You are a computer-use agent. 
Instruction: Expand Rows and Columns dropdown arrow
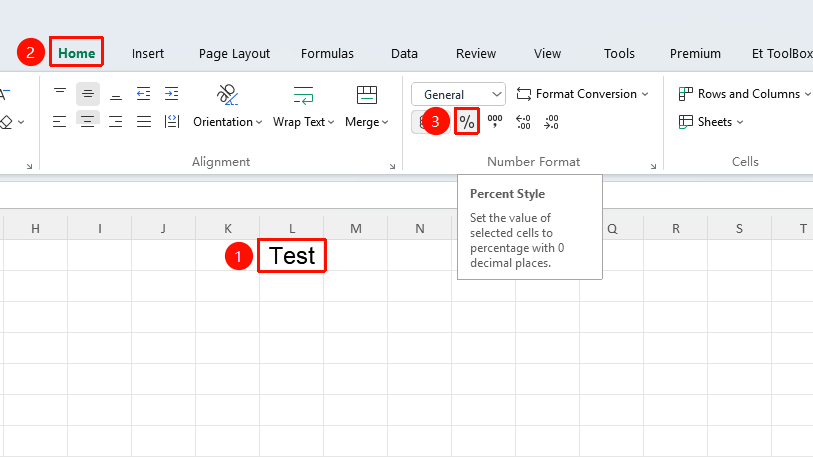coord(807,94)
